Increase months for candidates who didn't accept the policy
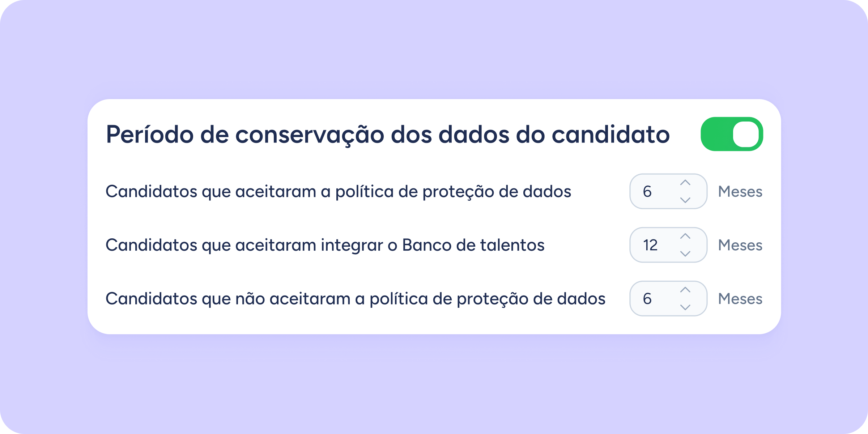The width and height of the screenshot is (868, 434). click(x=685, y=290)
